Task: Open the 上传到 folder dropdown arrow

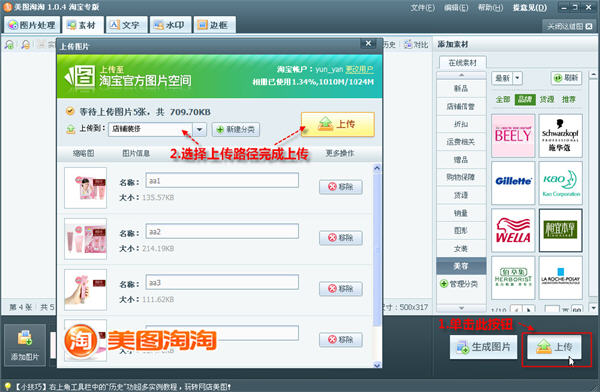Action: (199, 129)
